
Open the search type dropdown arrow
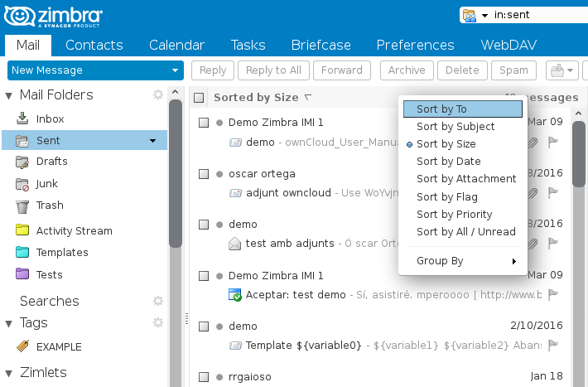click(484, 16)
